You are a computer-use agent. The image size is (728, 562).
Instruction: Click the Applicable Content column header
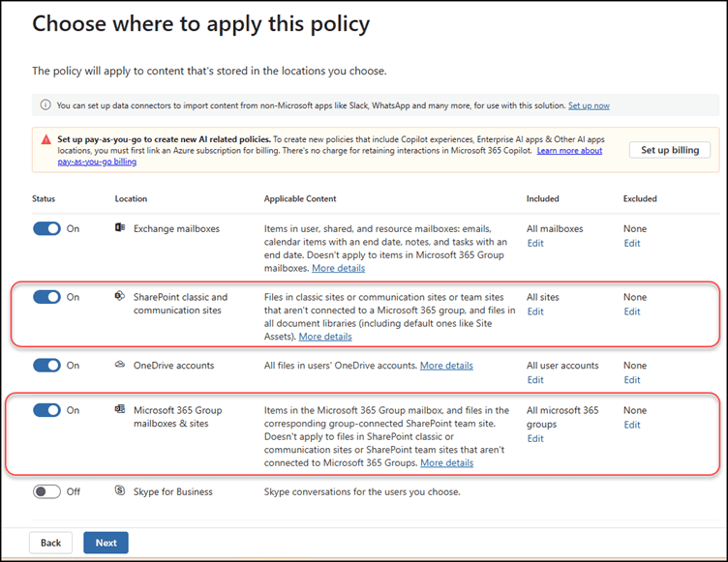pyautogui.click(x=300, y=198)
